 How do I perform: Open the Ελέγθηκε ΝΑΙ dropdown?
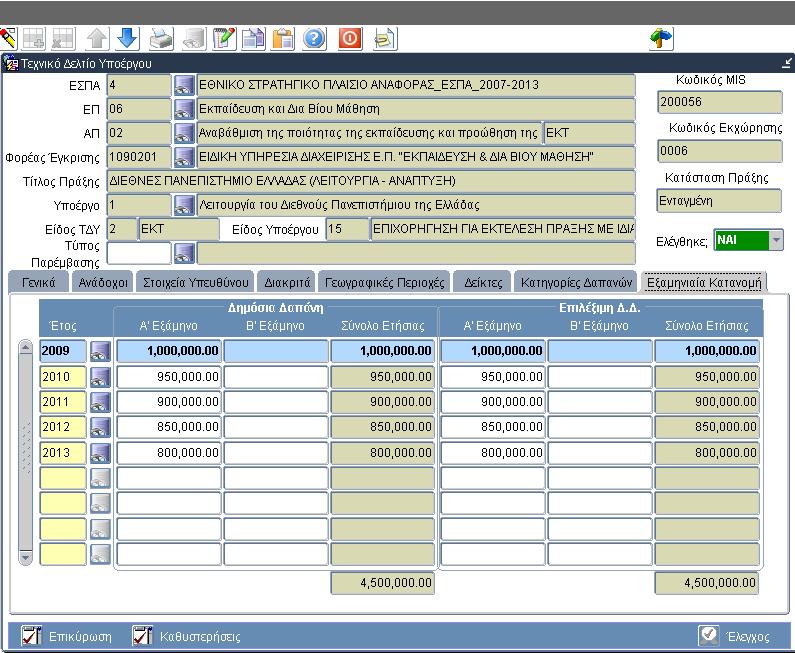point(776,240)
